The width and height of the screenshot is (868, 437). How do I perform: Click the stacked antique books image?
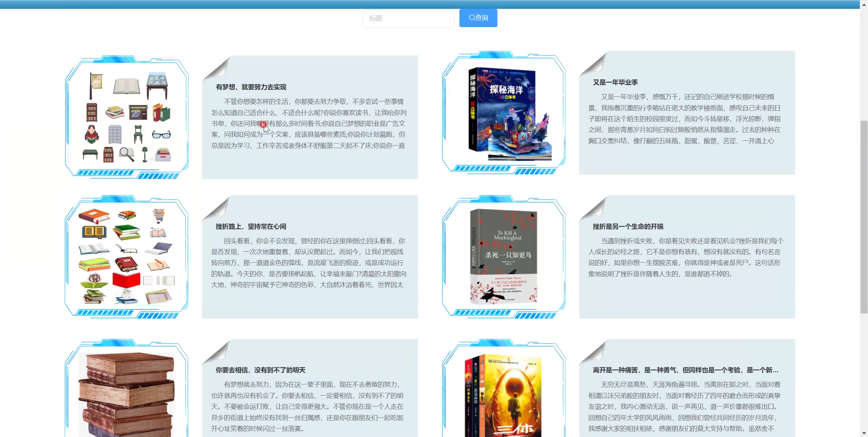[x=126, y=394]
